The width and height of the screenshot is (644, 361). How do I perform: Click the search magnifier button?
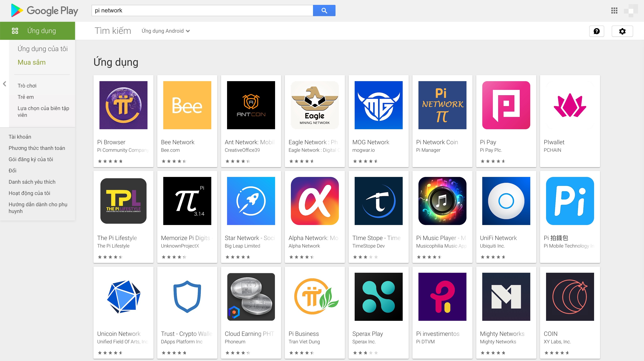pos(324,11)
